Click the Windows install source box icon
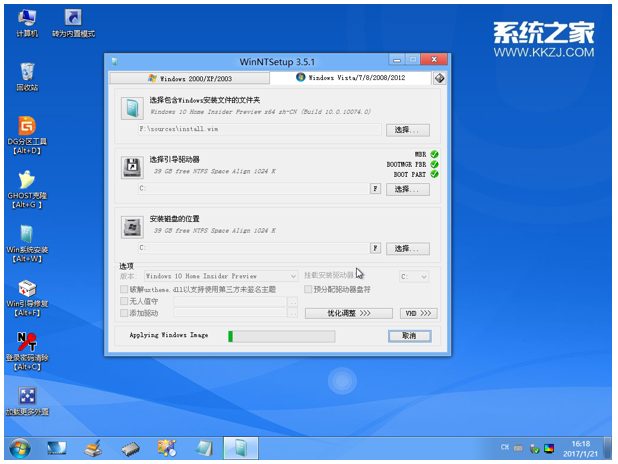 [x=132, y=108]
